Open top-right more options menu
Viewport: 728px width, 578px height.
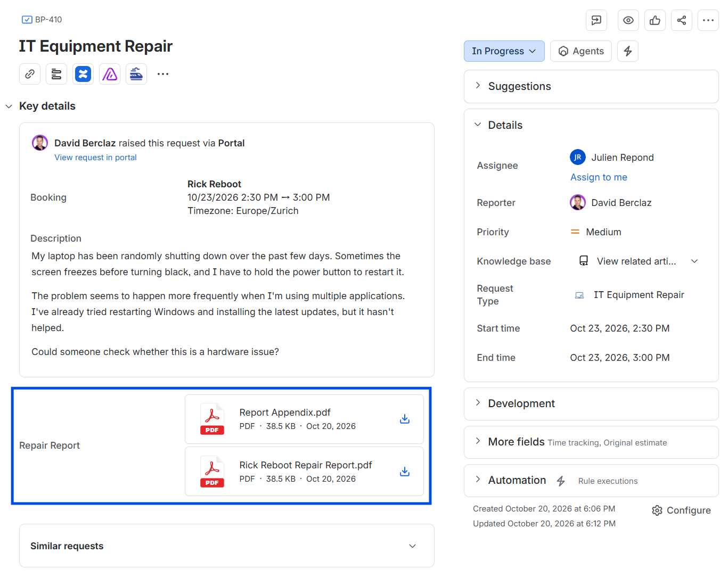pos(708,20)
